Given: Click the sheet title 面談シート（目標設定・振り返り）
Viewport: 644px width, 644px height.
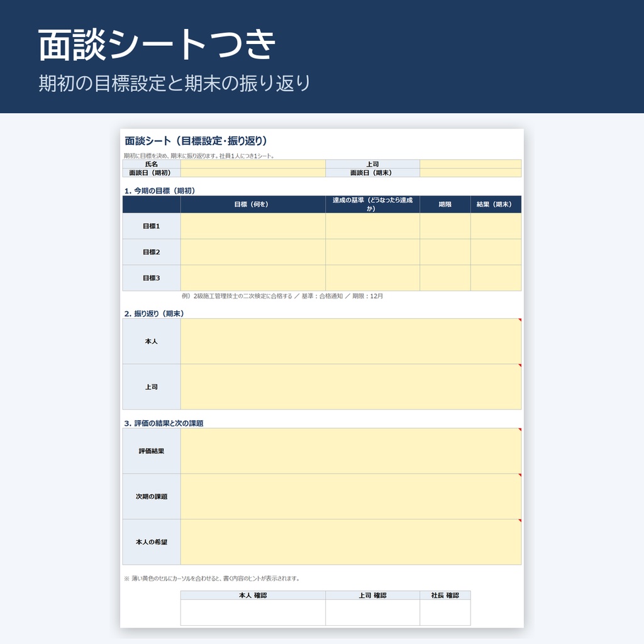Looking at the screenshot, I should point(196,141).
